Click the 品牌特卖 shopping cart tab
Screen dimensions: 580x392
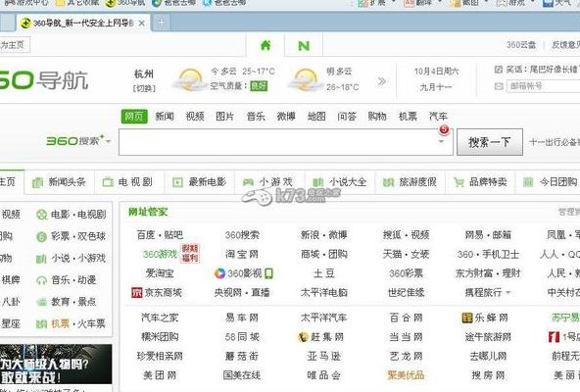click(480, 181)
